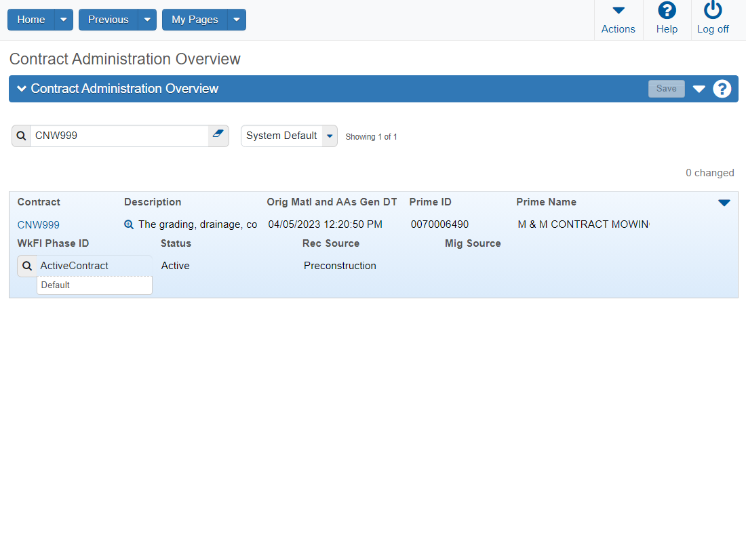This screenshot has width=746, height=560.
Task: Open My Pages button
Action: coord(195,20)
